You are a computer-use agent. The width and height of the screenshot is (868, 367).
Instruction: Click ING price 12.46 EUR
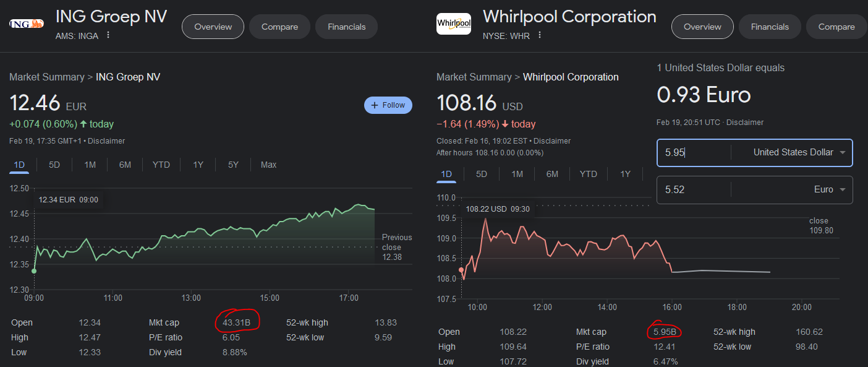click(48, 103)
